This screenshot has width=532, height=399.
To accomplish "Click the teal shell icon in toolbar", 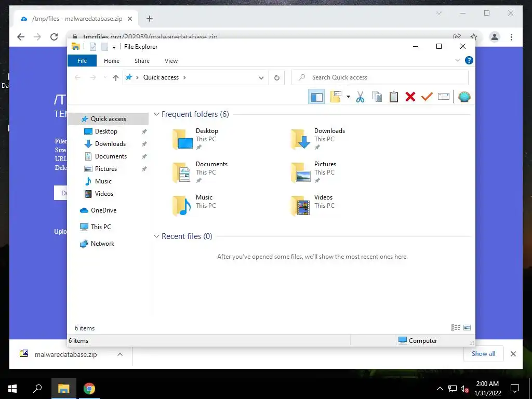I will click(464, 97).
